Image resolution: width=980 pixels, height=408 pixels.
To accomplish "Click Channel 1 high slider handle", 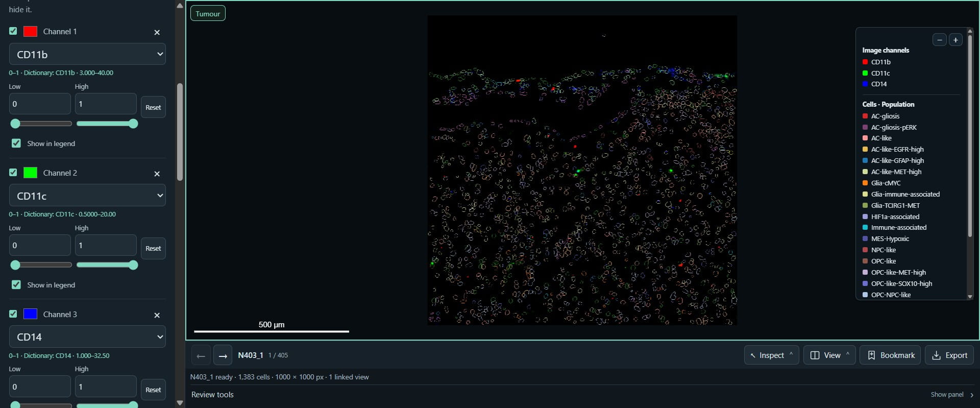I will point(133,124).
